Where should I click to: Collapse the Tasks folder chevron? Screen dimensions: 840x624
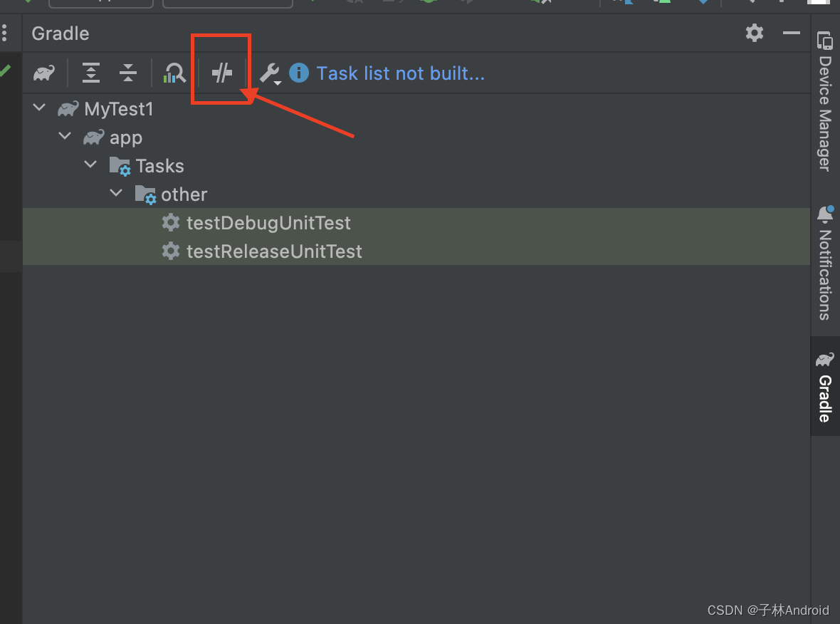click(90, 166)
